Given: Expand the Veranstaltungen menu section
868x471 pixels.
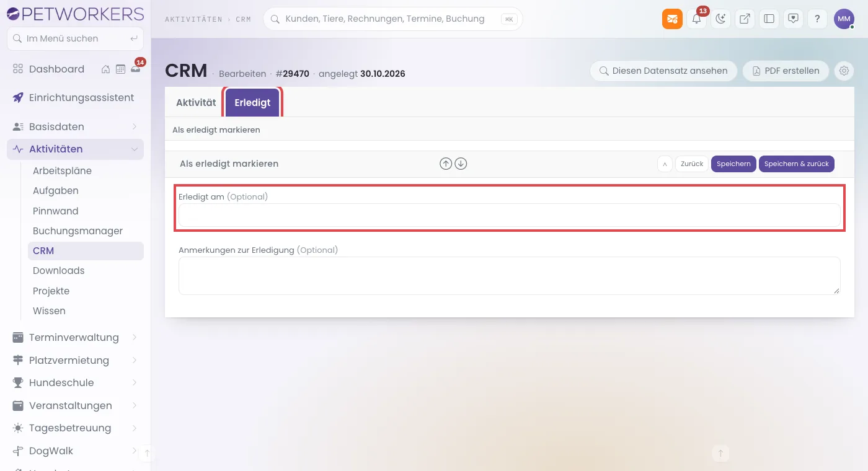Looking at the screenshot, I should (x=75, y=405).
